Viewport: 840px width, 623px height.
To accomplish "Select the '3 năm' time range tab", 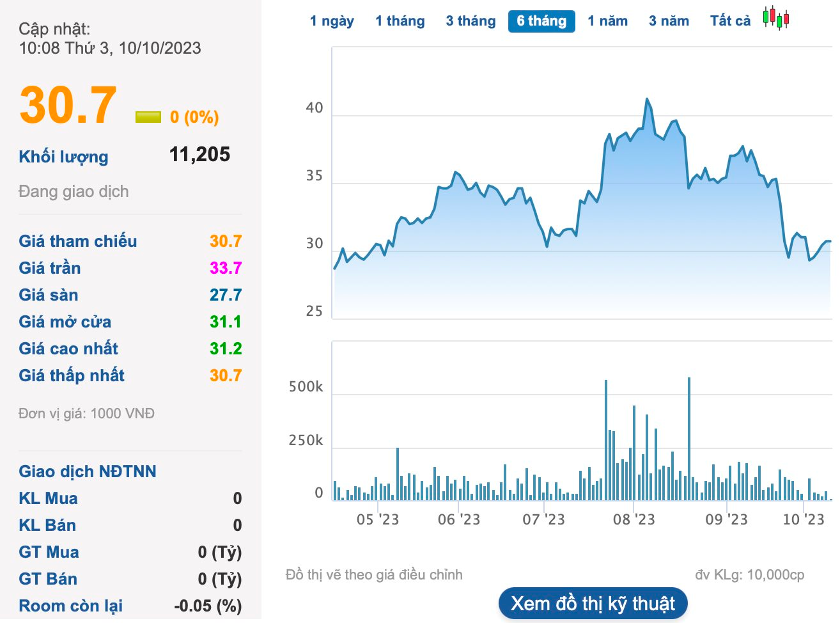I will pyautogui.click(x=669, y=21).
